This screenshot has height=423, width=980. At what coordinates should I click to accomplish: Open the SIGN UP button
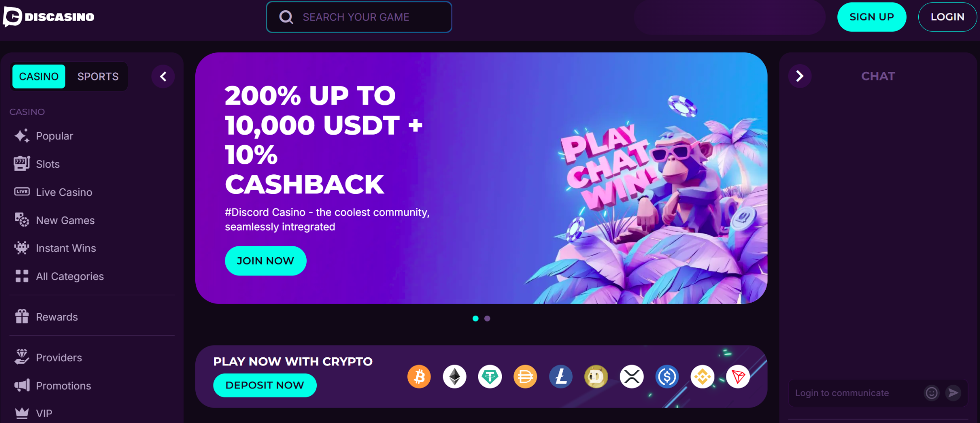pyautogui.click(x=872, y=17)
